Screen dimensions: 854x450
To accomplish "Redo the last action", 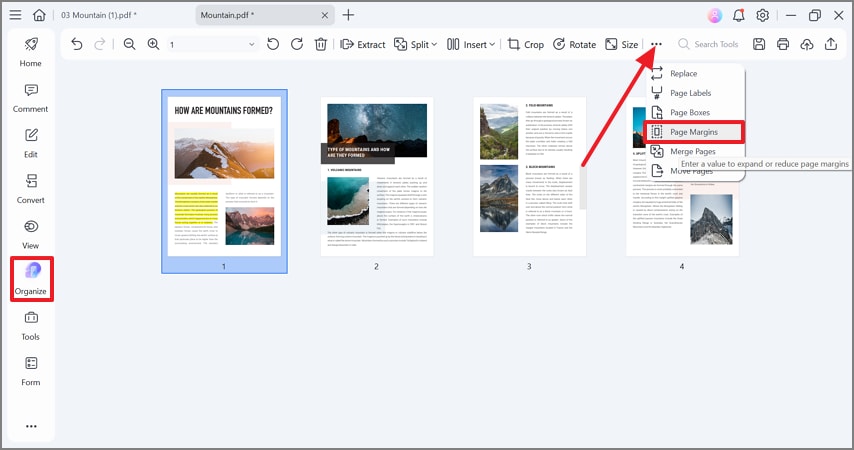I will point(100,44).
